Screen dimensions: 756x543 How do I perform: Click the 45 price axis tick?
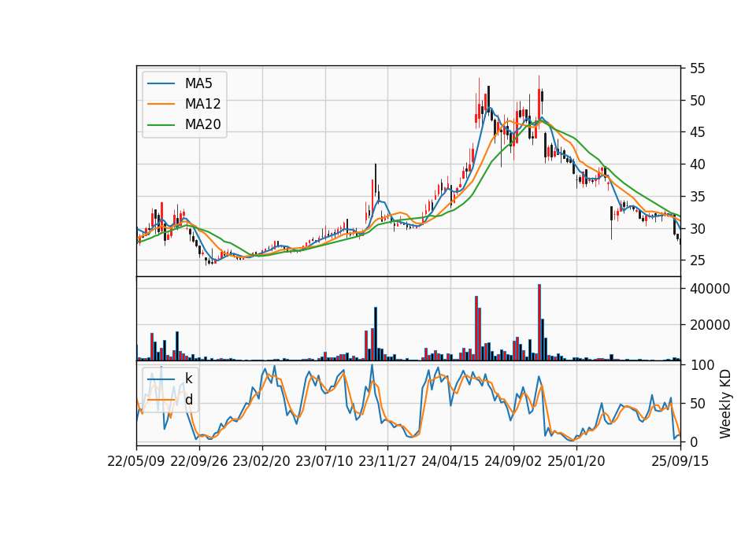coord(697,132)
